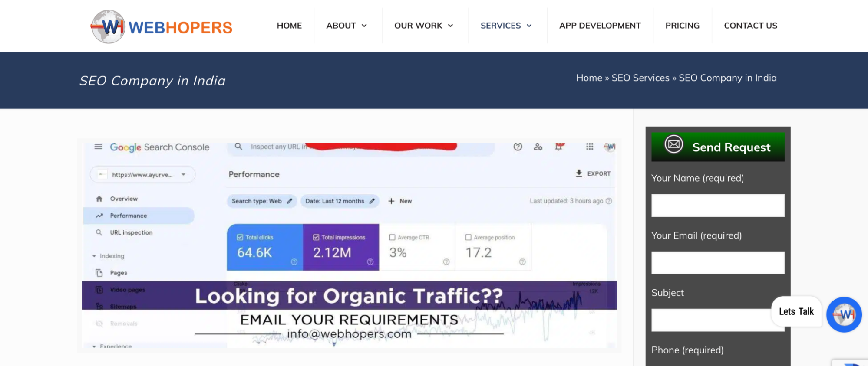Click the edit pencil on Date filter
Viewport: 868px width, 366px height.
click(x=372, y=201)
